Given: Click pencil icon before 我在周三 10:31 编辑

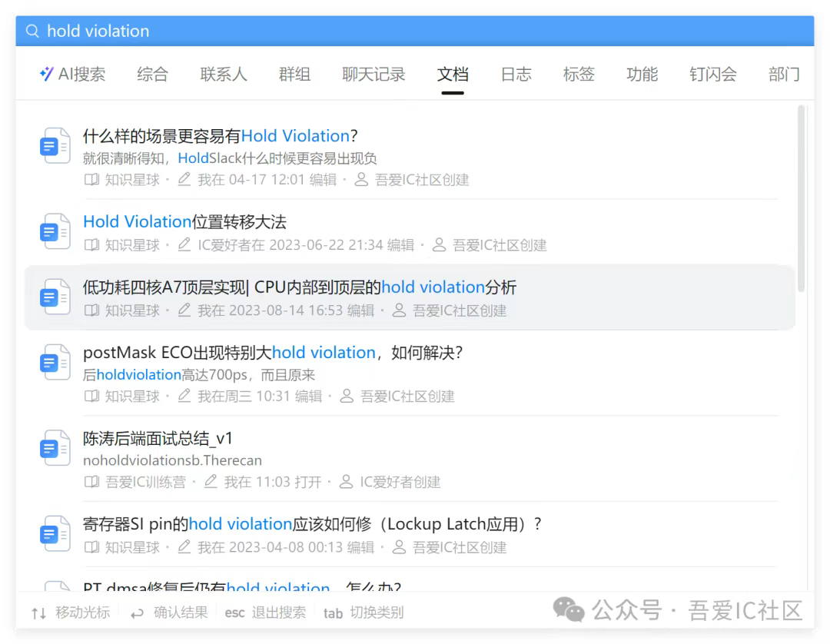Looking at the screenshot, I should point(184,396).
